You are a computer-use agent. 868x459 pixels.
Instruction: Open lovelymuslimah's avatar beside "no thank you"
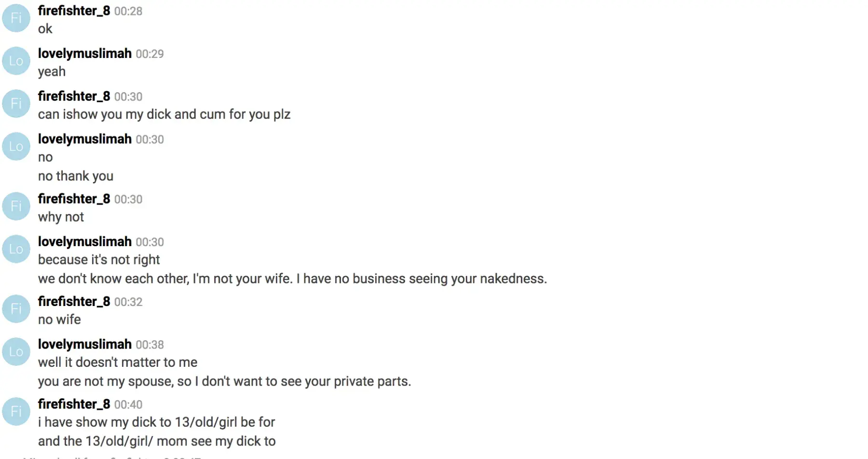(16, 146)
